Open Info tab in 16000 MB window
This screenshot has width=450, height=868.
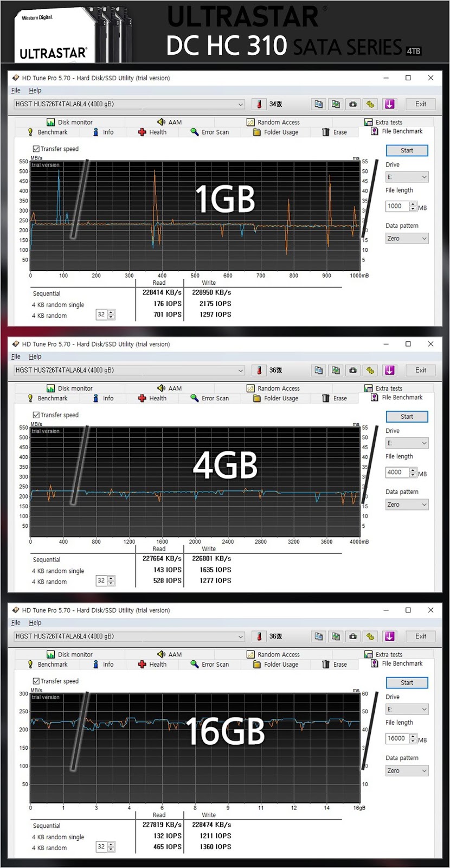pyautogui.click(x=103, y=665)
